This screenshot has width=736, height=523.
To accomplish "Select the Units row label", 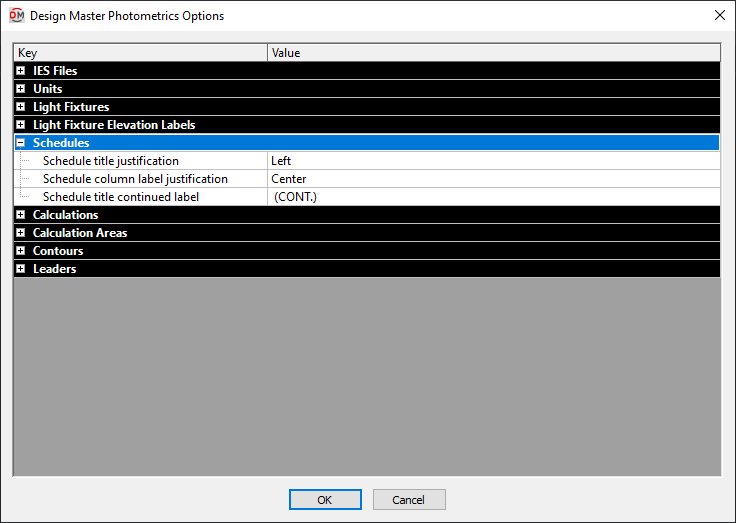I will [x=47, y=89].
